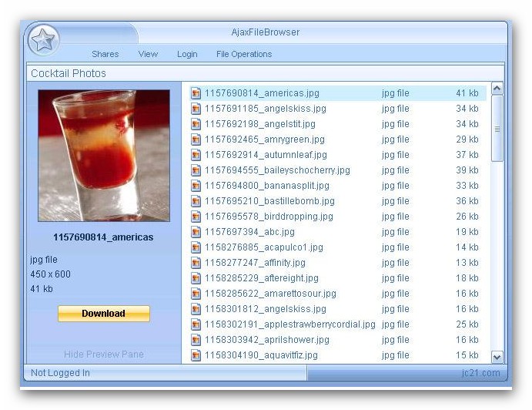The image size is (532, 410).
Task: Click icon of 1157690814_americas.jpg
Action: [196, 93]
